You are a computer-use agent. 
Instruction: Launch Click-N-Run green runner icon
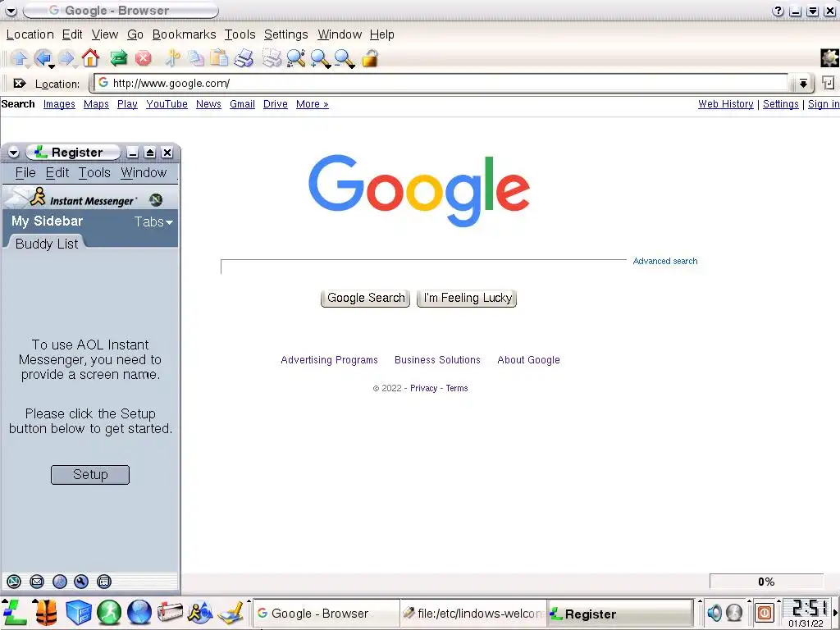(x=109, y=612)
